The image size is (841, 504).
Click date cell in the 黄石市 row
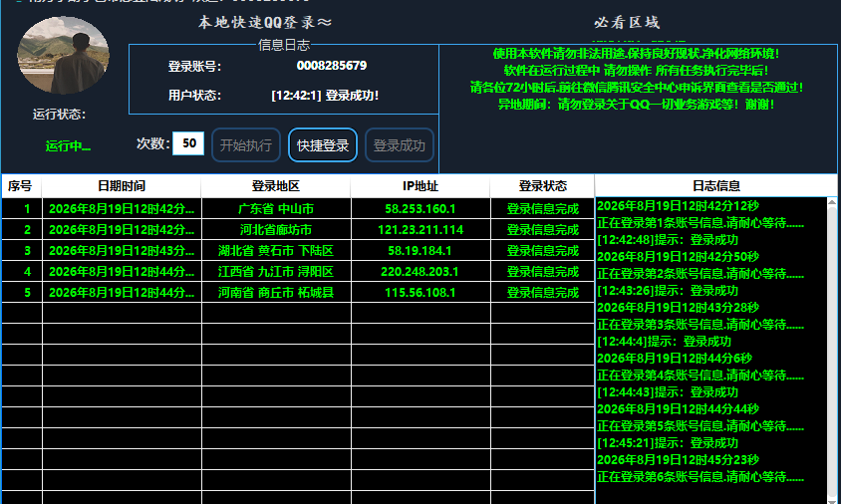[x=122, y=250]
